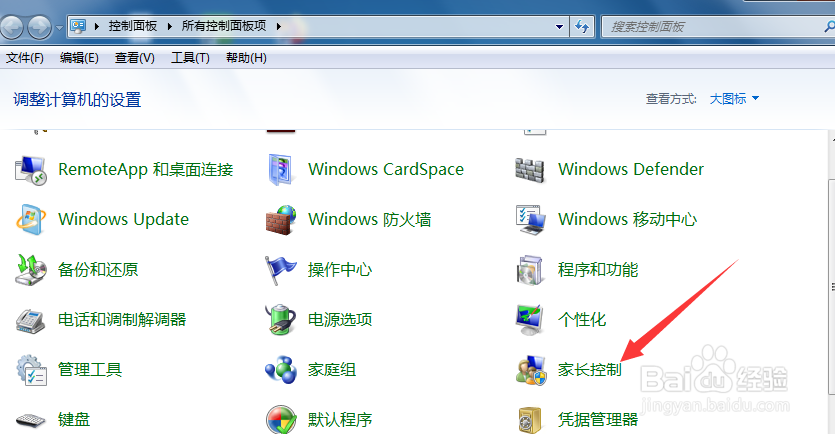Click the search magnifier icon
Image resolution: width=835 pixels, height=434 pixels.
[830, 26]
